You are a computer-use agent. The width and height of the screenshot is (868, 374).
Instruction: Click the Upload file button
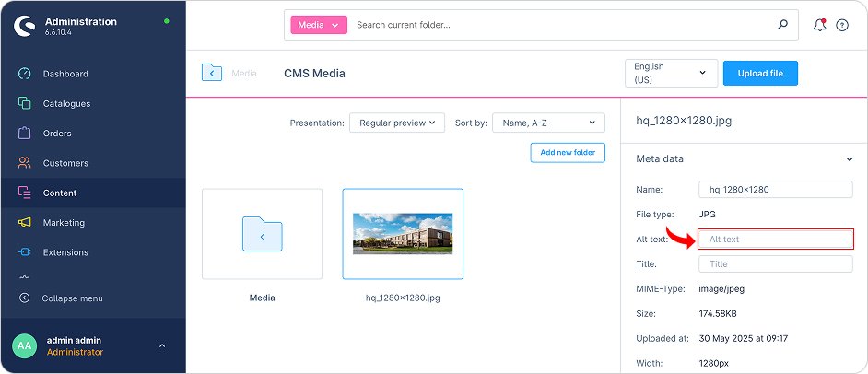tap(760, 74)
